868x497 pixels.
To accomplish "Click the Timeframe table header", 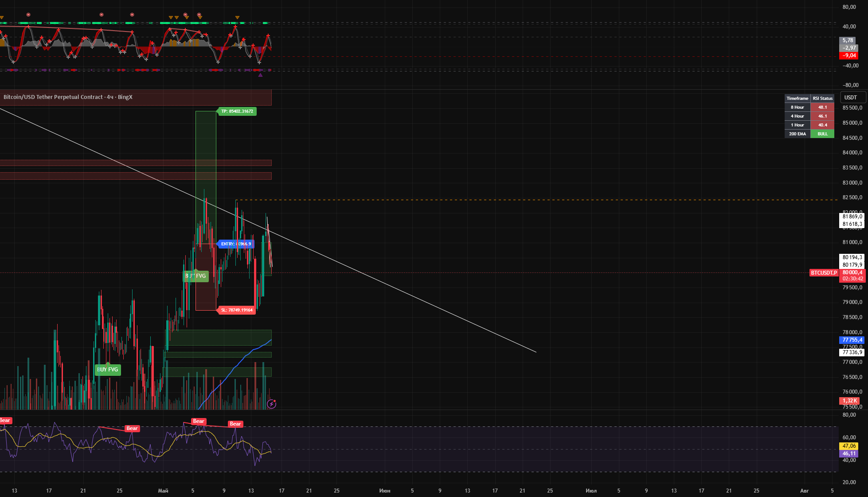I will [x=797, y=98].
